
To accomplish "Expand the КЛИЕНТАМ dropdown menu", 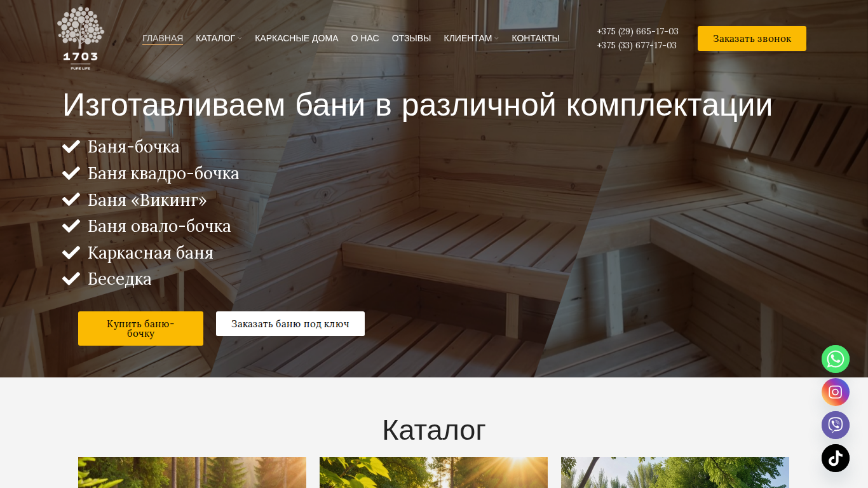I will 471,38.
